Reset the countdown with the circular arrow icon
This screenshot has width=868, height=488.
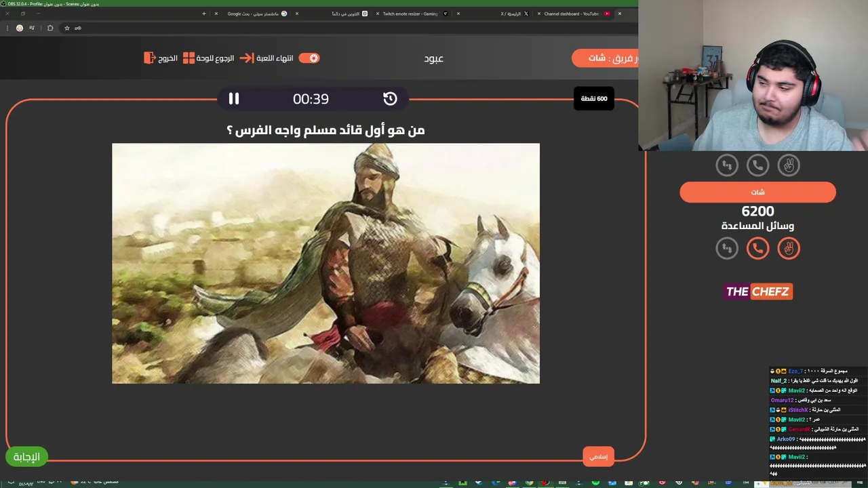[390, 99]
